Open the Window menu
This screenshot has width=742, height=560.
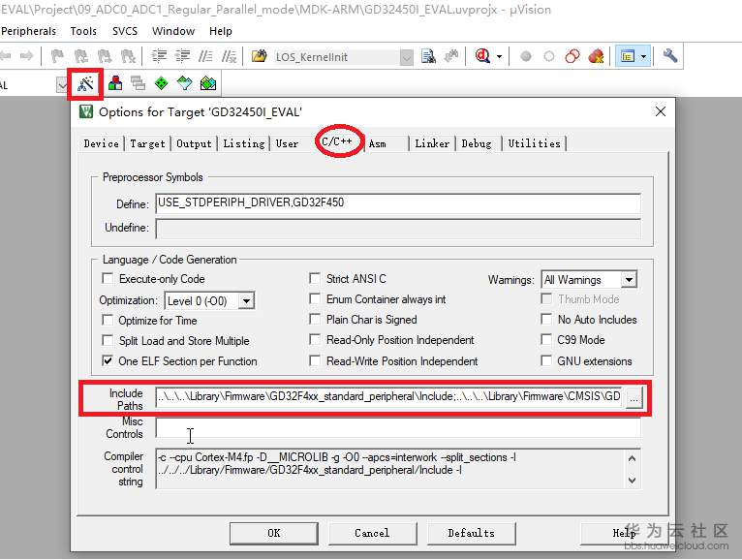[x=173, y=31]
